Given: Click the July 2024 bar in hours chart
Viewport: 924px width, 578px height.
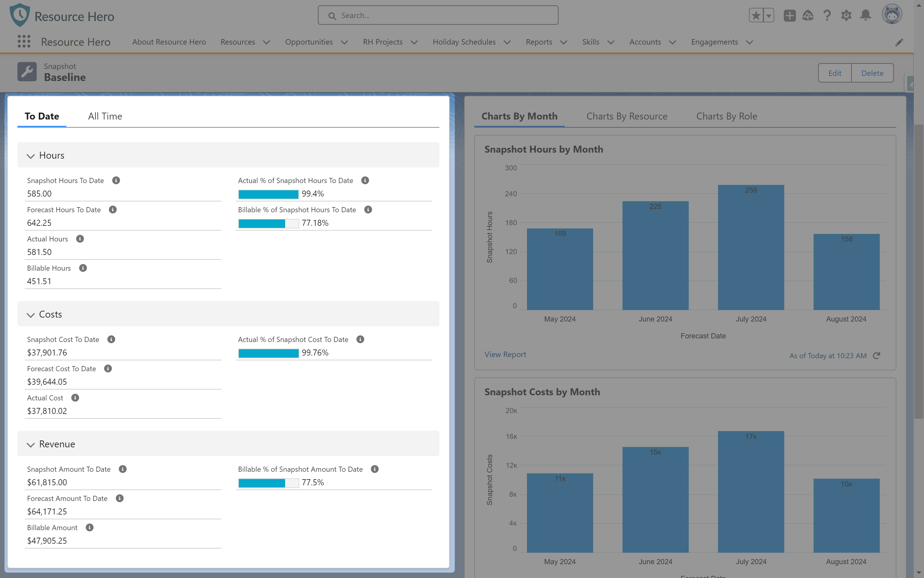Looking at the screenshot, I should (x=751, y=247).
